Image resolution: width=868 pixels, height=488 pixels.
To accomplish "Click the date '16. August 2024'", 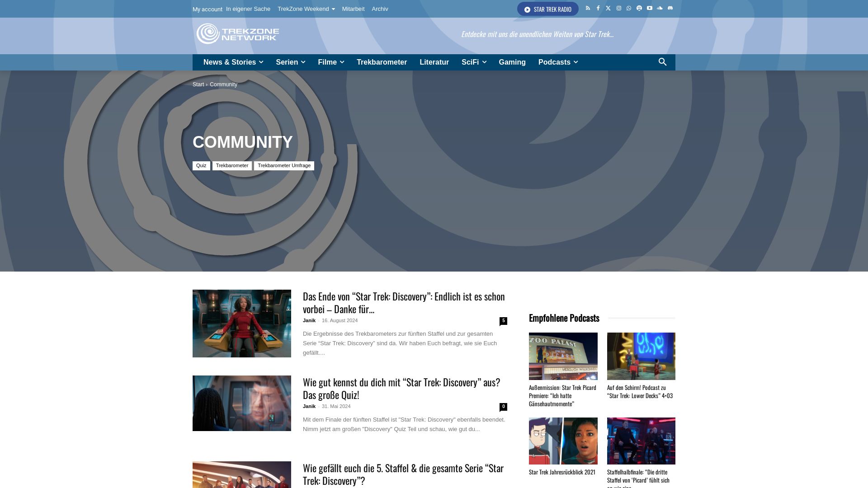I will coord(340,320).
